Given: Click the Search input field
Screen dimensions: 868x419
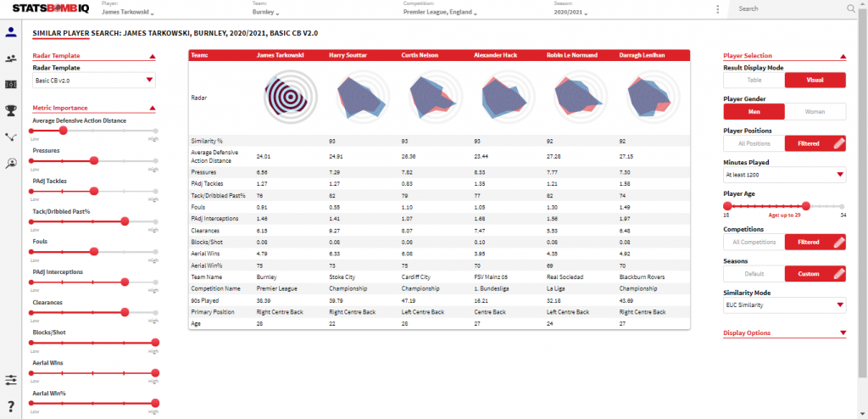Looking at the screenshot, I should (789, 8).
